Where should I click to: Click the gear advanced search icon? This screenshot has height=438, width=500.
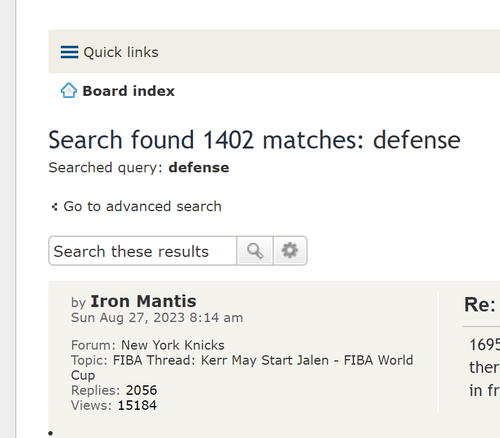(x=290, y=251)
